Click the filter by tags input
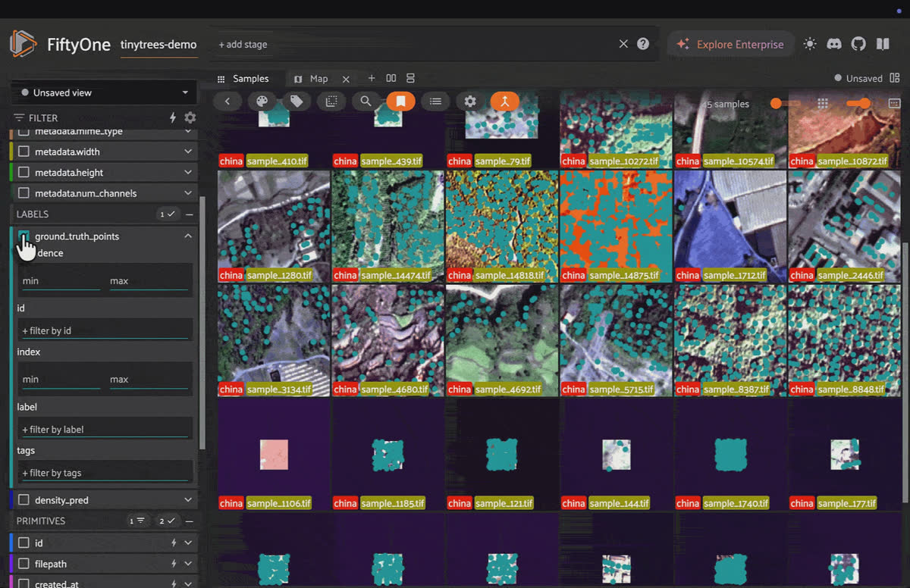Image resolution: width=910 pixels, height=588 pixels. pyautogui.click(x=105, y=473)
